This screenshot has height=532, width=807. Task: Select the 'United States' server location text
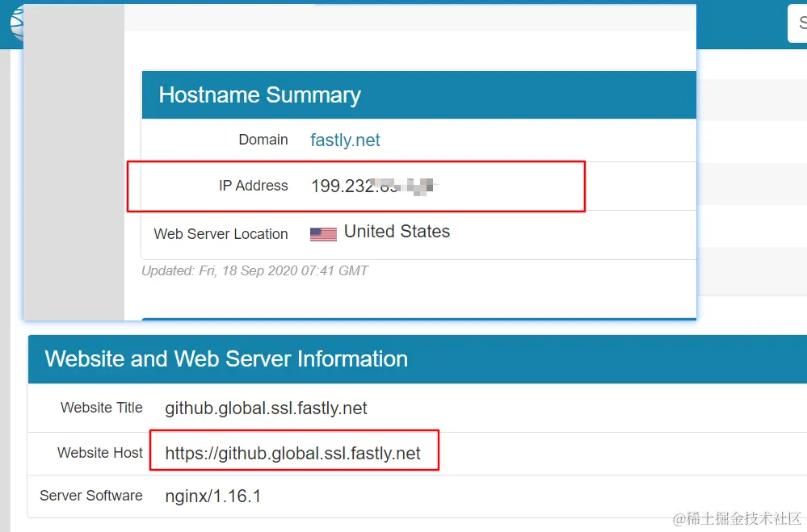pos(397,232)
